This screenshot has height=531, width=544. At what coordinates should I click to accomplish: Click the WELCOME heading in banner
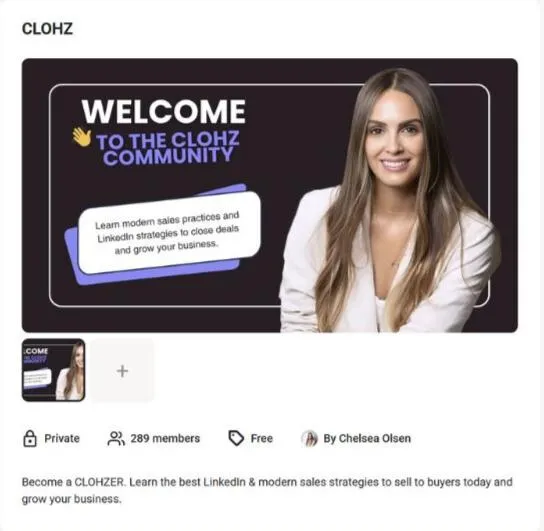(x=164, y=111)
